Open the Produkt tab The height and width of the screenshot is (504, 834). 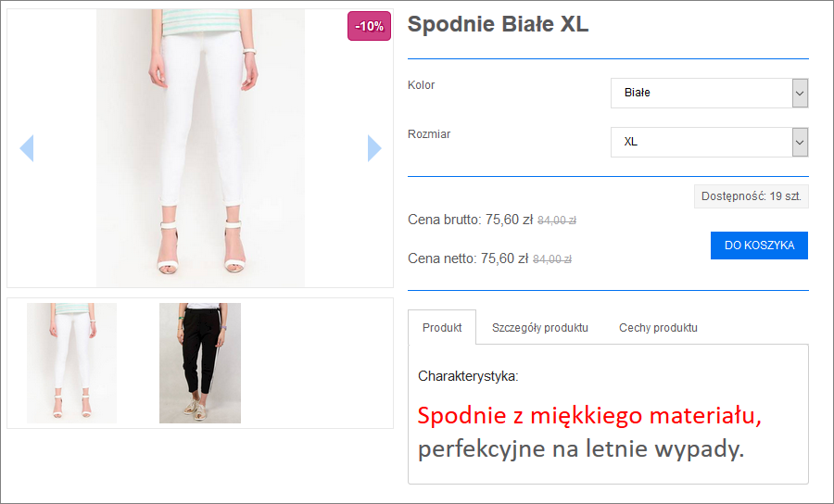[x=442, y=328]
